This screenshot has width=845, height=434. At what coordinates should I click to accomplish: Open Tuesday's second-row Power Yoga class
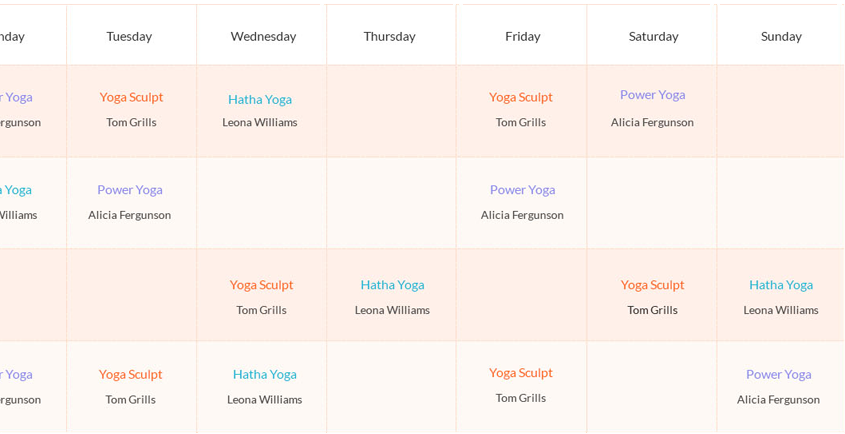(x=129, y=190)
